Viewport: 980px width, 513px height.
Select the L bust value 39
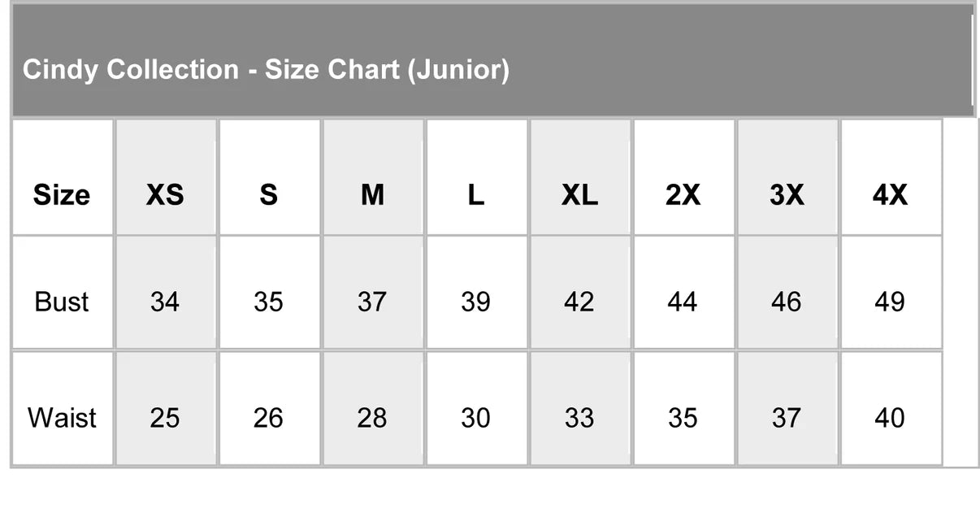(475, 302)
